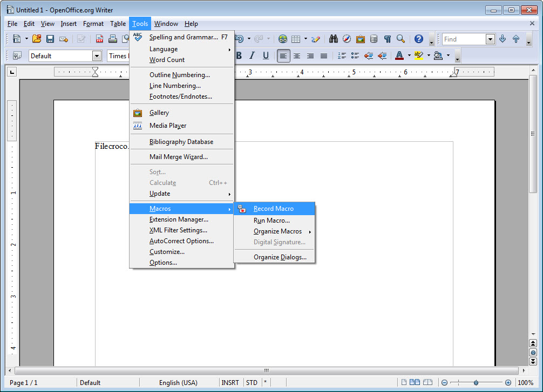Open the Find toolbar history dropdown

coord(490,39)
